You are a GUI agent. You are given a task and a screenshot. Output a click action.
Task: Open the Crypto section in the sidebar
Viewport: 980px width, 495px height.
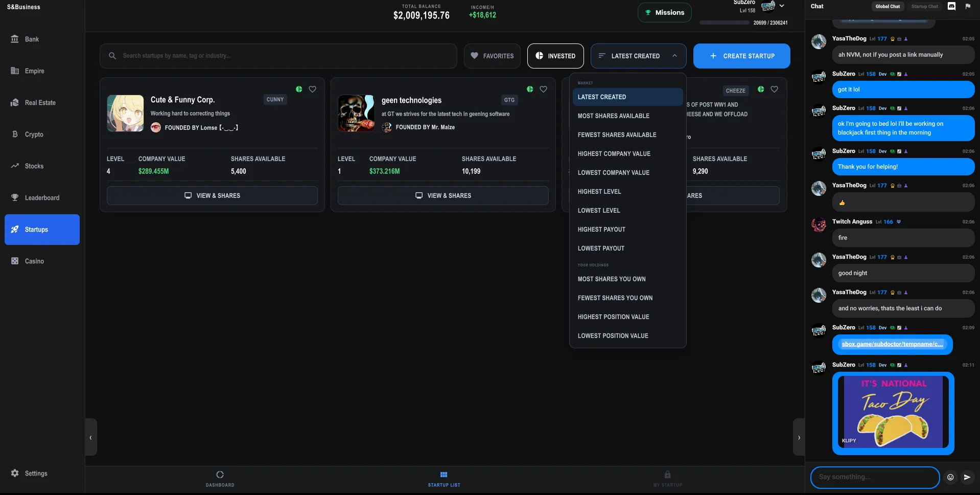42,134
